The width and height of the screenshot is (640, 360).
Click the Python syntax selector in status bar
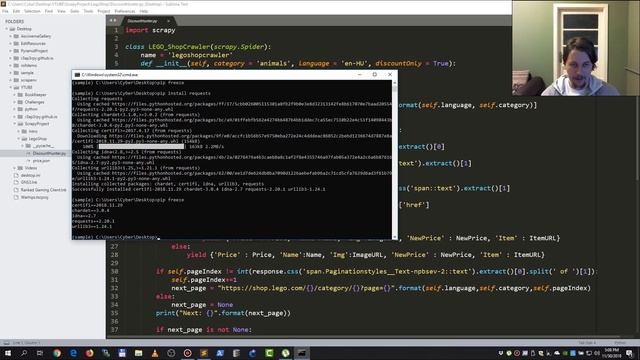coord(620,343)
